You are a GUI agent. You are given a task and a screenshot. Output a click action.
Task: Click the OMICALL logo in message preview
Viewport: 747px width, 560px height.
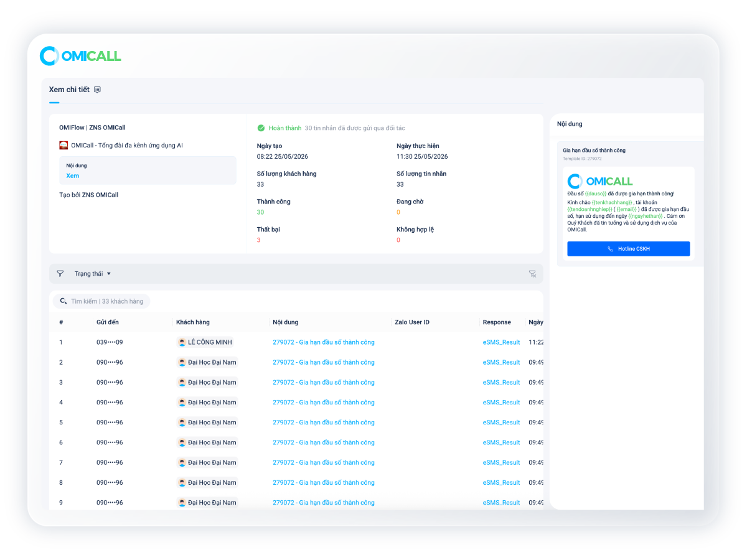[600, 181]
